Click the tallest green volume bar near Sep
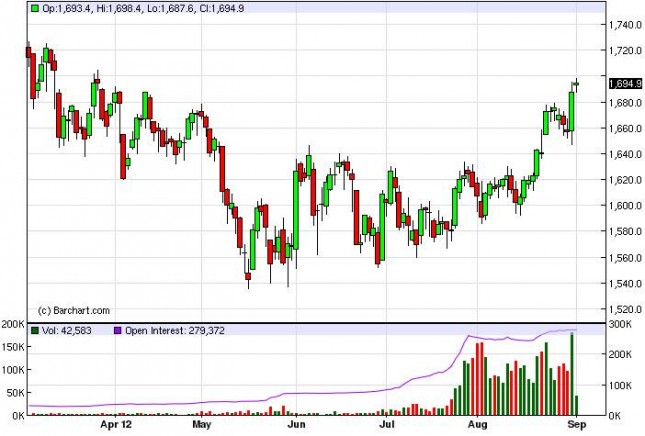 coord(572,374)
